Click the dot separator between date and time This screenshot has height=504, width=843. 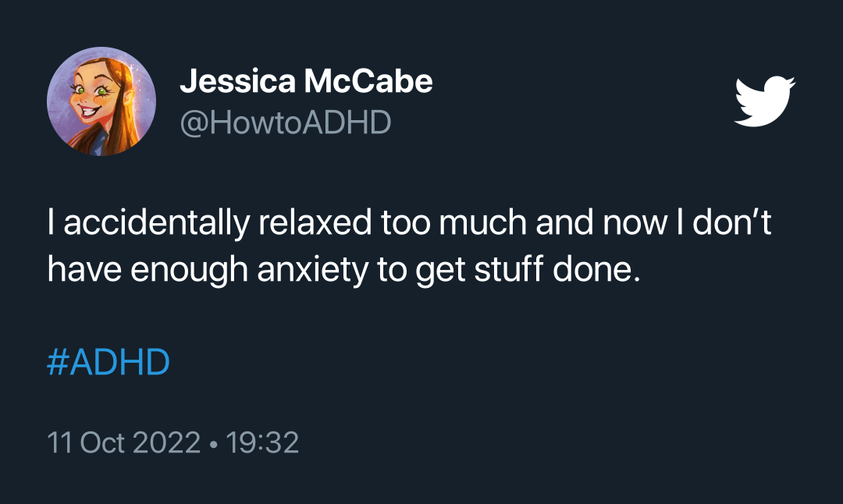[x=213, y=443]
